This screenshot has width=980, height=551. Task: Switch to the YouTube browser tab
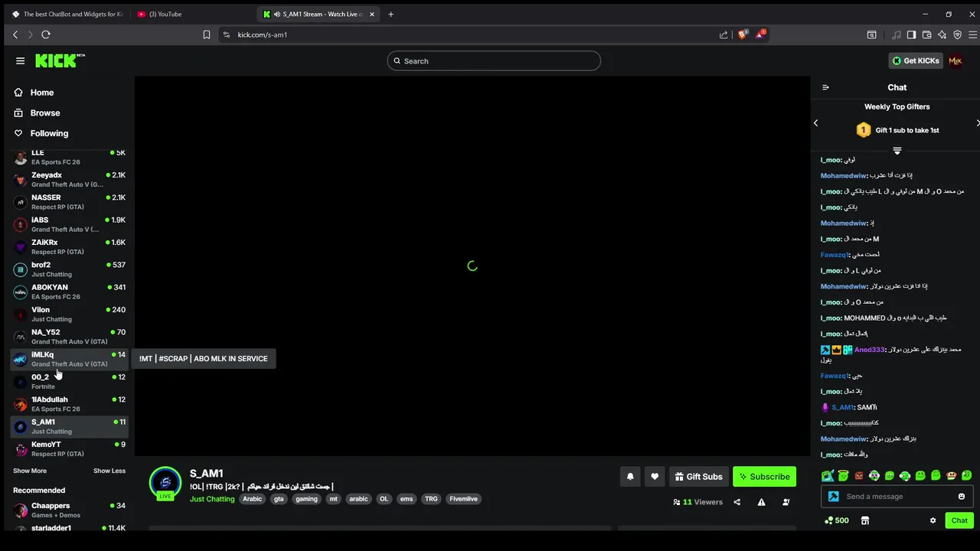point(165,14)
